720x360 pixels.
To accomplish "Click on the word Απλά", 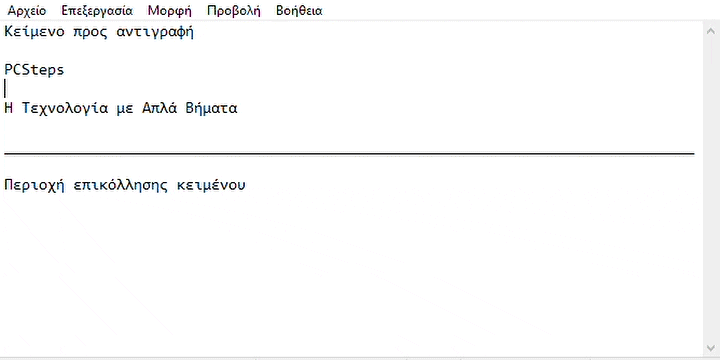I will 159,108.
